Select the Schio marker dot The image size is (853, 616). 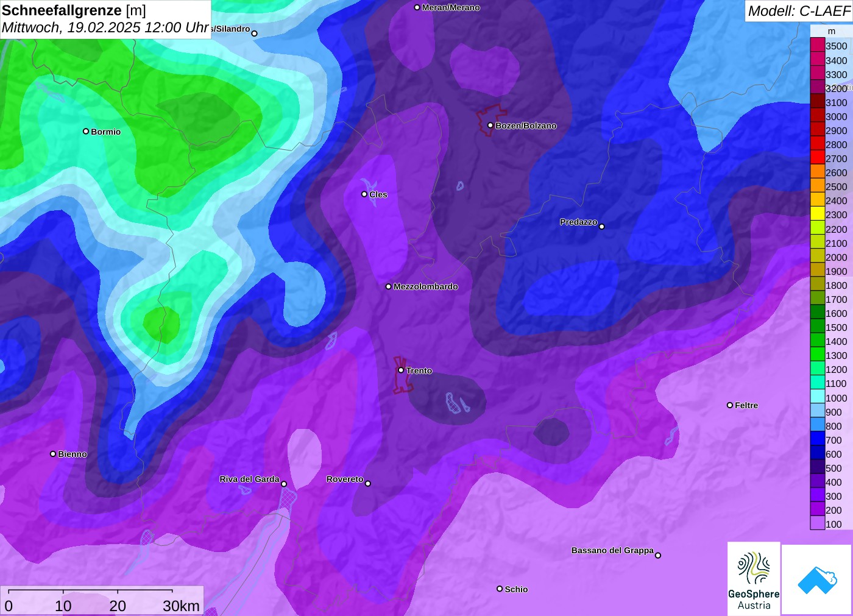click(500, 589)
